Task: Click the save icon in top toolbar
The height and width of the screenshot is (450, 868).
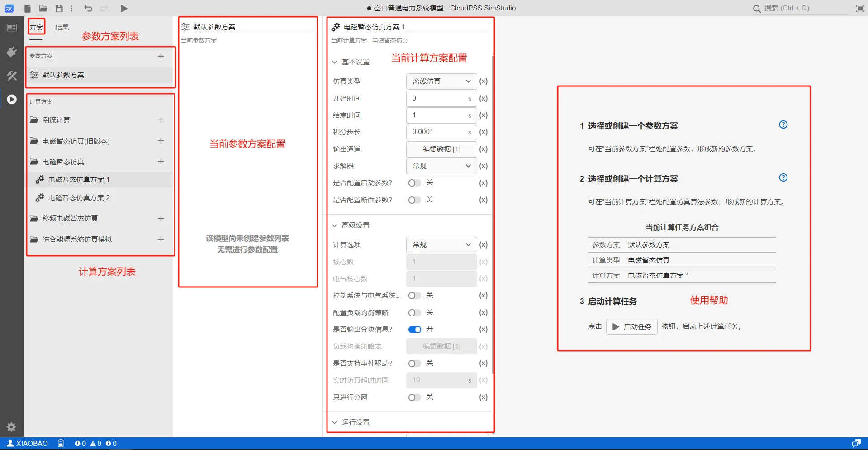Action: (59, 8)
